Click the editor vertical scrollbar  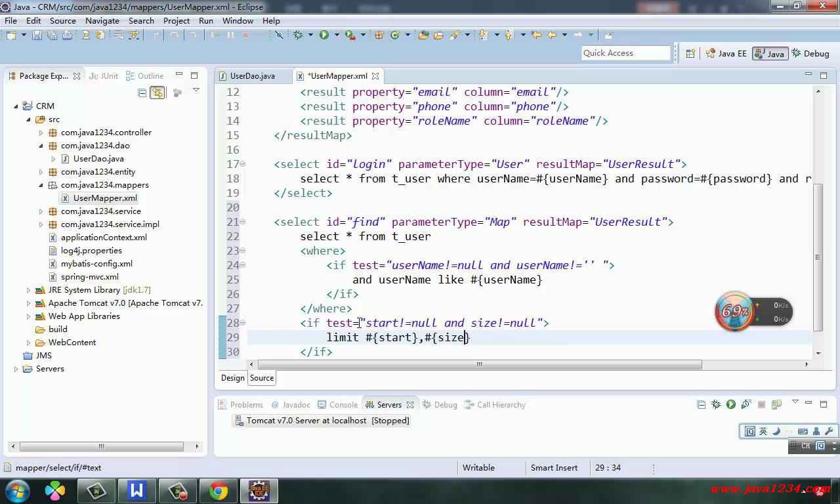pos(818,257)
